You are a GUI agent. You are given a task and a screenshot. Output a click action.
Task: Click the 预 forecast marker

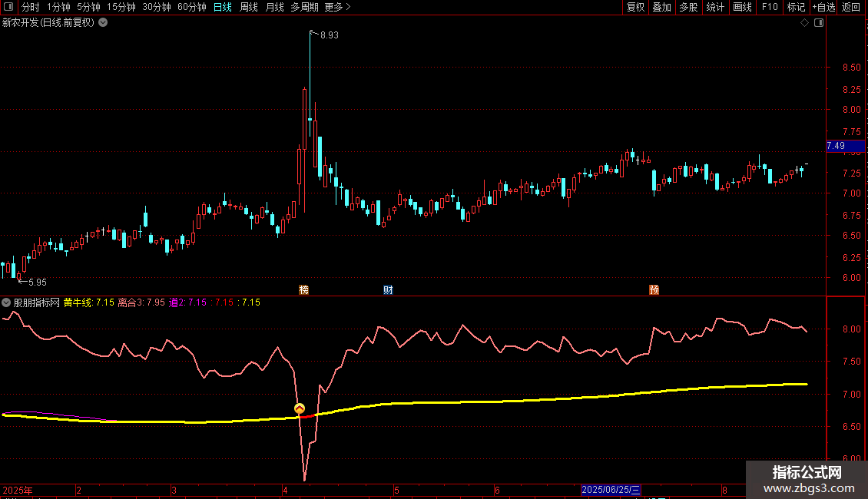coord(654,290)
